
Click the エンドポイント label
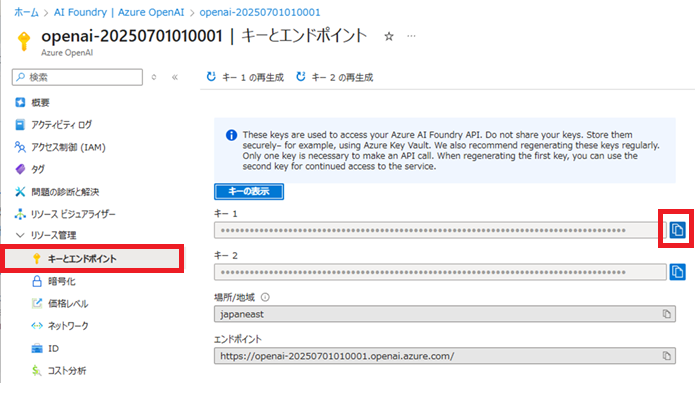(238, 339)
